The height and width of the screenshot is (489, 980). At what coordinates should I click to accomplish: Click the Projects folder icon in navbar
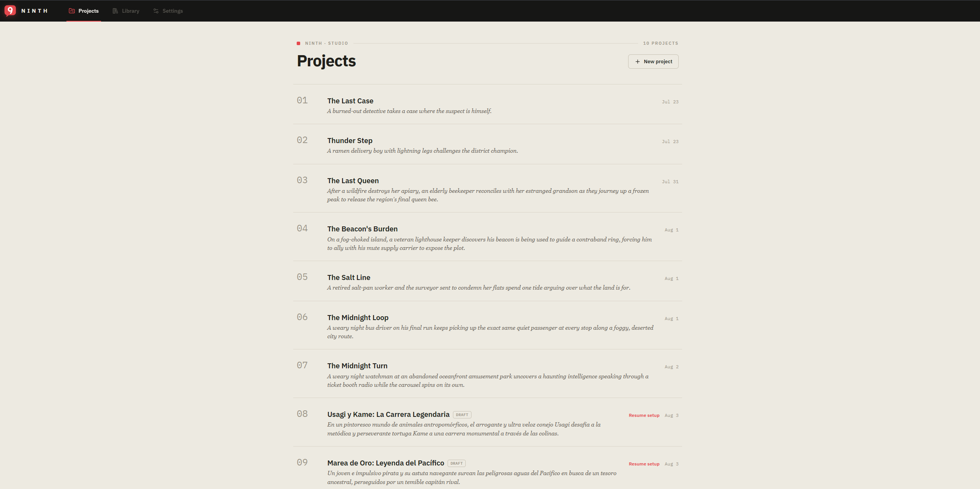[x=72, y=11]
